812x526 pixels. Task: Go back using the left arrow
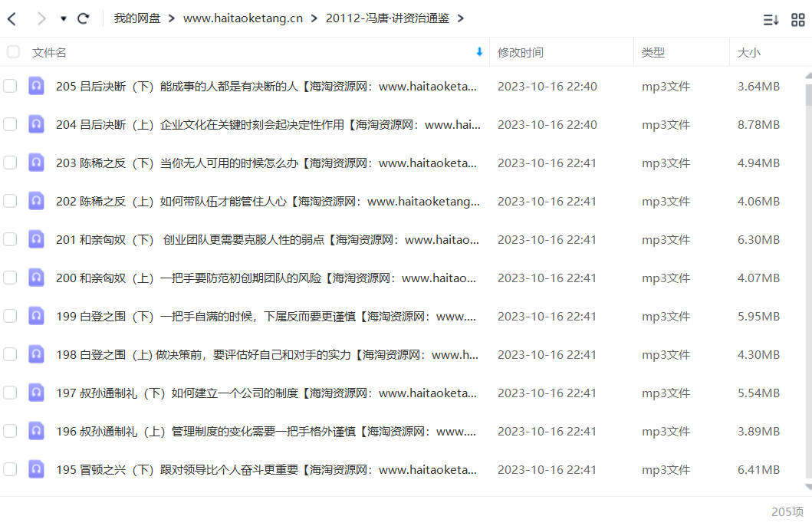12,19
